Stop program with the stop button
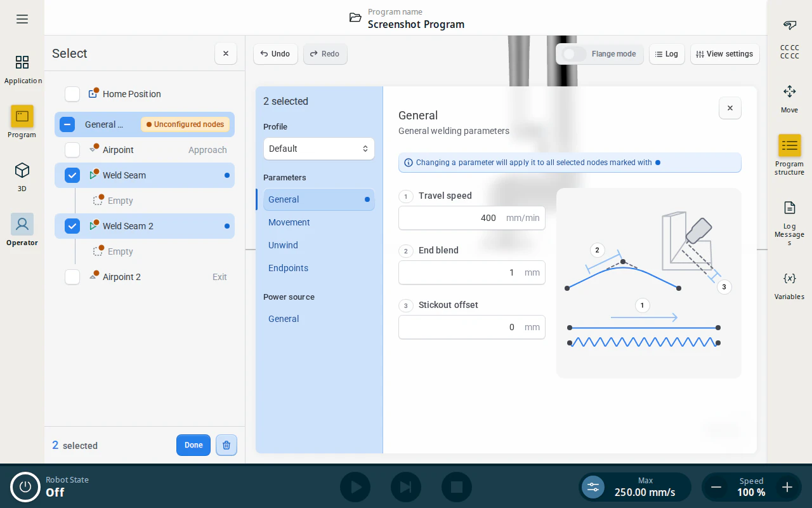Viewport: 812px width, 508px height. pyautogui.click(x=457, y=487)
